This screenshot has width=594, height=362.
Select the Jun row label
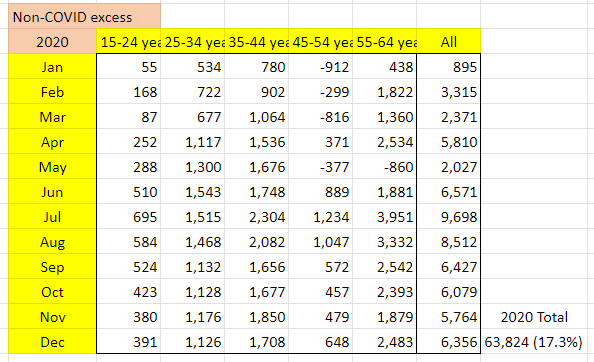click(52, 192)
